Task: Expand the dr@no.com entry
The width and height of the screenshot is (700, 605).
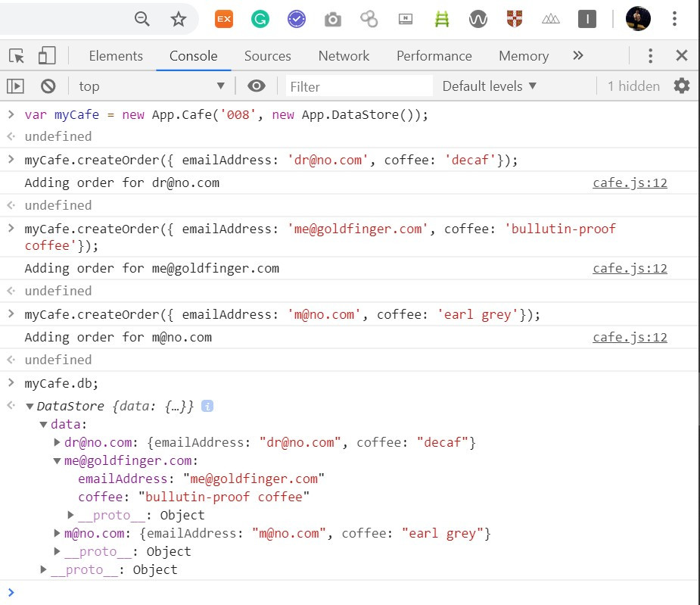Action: [57, 442]
